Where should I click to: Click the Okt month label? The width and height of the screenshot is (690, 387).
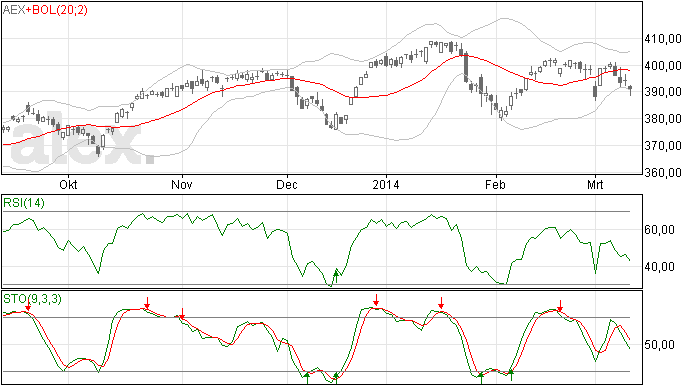pyautogui.click(x=68, y=184)
